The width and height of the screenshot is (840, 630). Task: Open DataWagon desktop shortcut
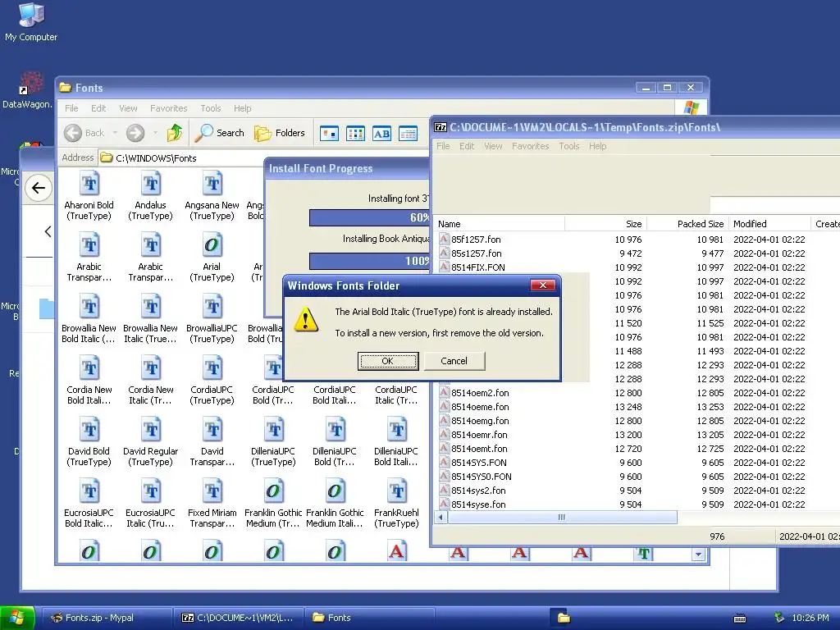[27, 90]
